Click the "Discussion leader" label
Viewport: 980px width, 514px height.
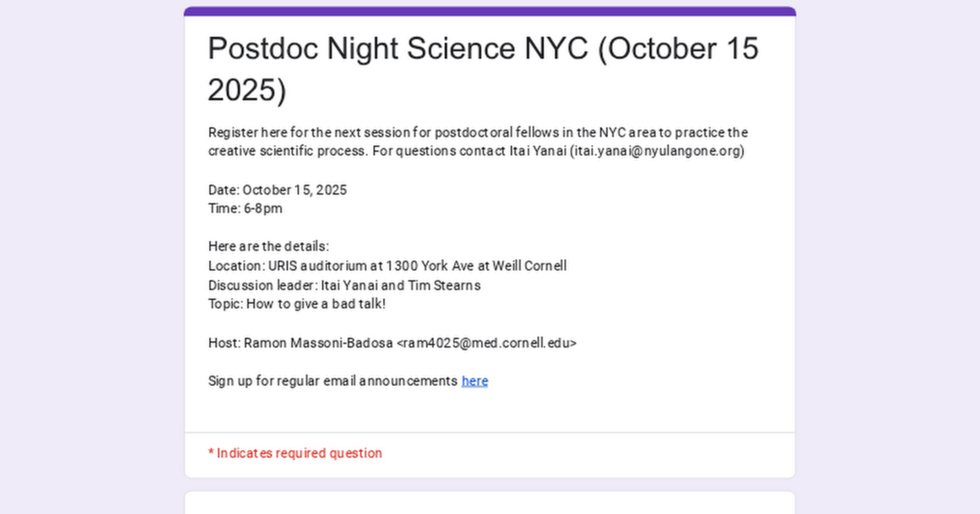pyautogui.click(x=262, y=285)
